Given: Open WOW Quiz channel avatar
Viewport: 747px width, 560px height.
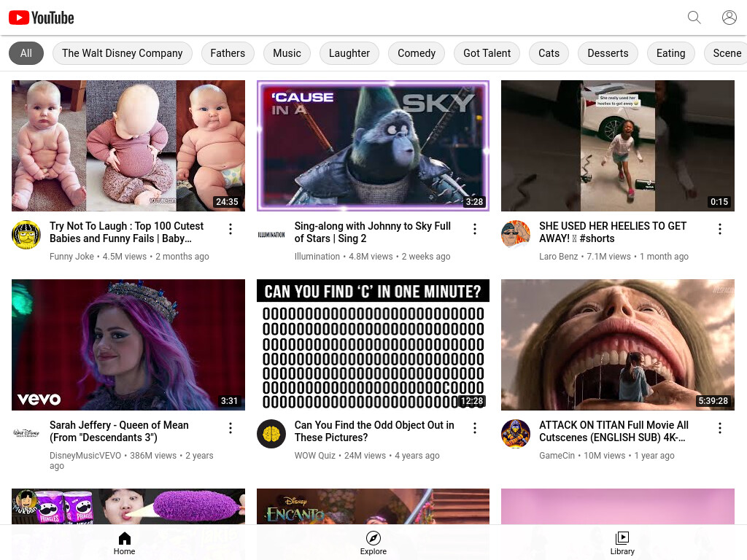Looking at the screenshot, I should click(x=271, y=433).
